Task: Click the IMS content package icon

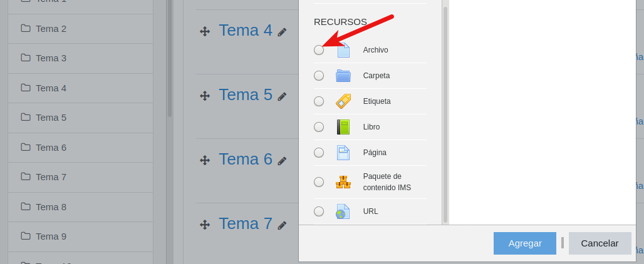Action: tap(343, 182)
